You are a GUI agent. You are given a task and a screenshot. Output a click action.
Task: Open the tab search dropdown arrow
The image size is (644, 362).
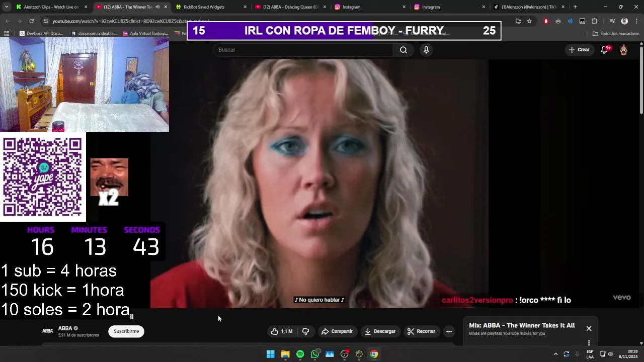coord(7,7)
